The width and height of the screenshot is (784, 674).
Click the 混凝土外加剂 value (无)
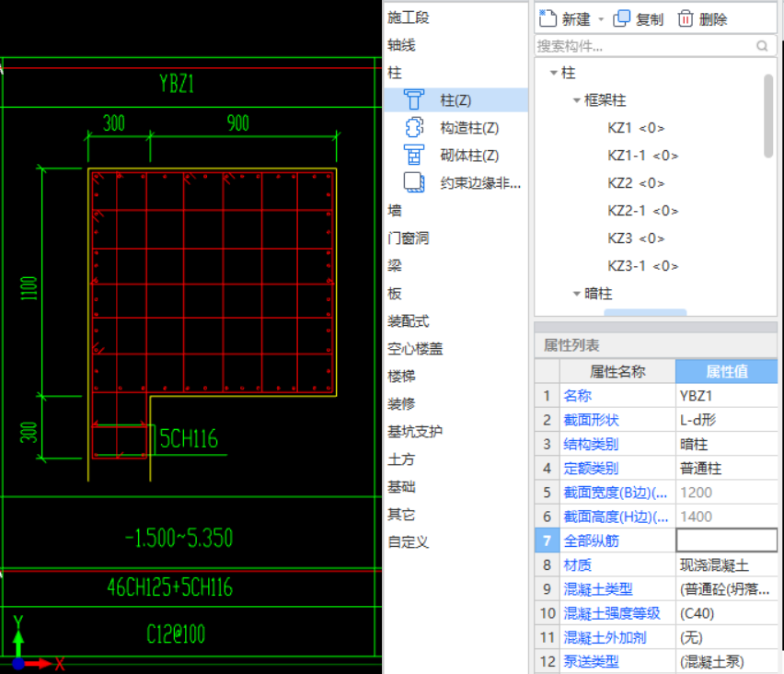pyautogui.click(x=727, y=637)
